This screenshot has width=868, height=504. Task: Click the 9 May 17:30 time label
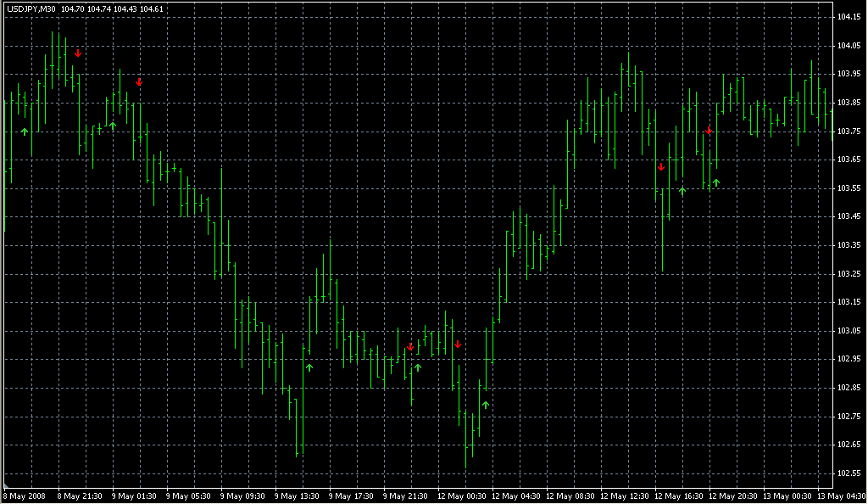click(x=351, y=496)
